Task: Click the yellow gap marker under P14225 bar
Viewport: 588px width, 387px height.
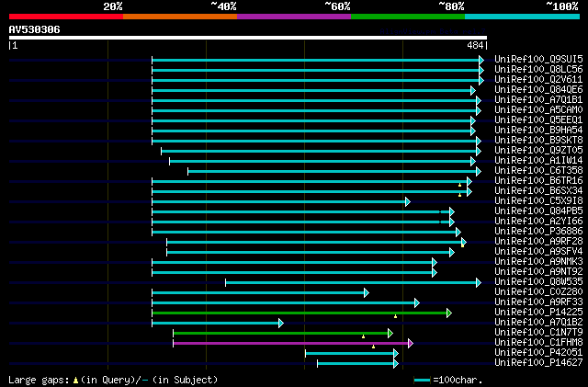Action: tap(395, 317)
